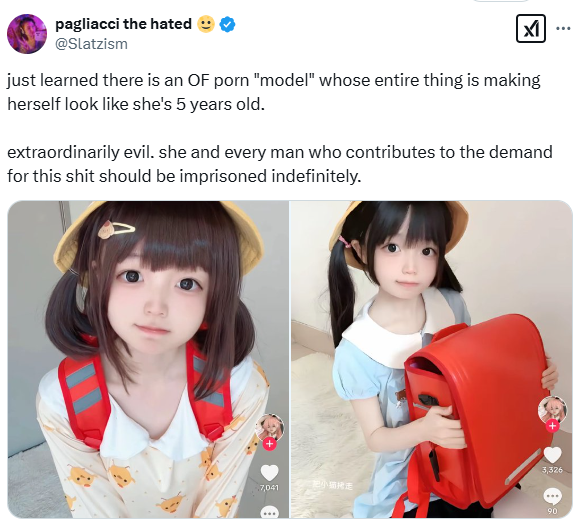This screenshot has width=583, height=532.
Task: Open the right attached image with red backpack
Action: pos(431,359)
